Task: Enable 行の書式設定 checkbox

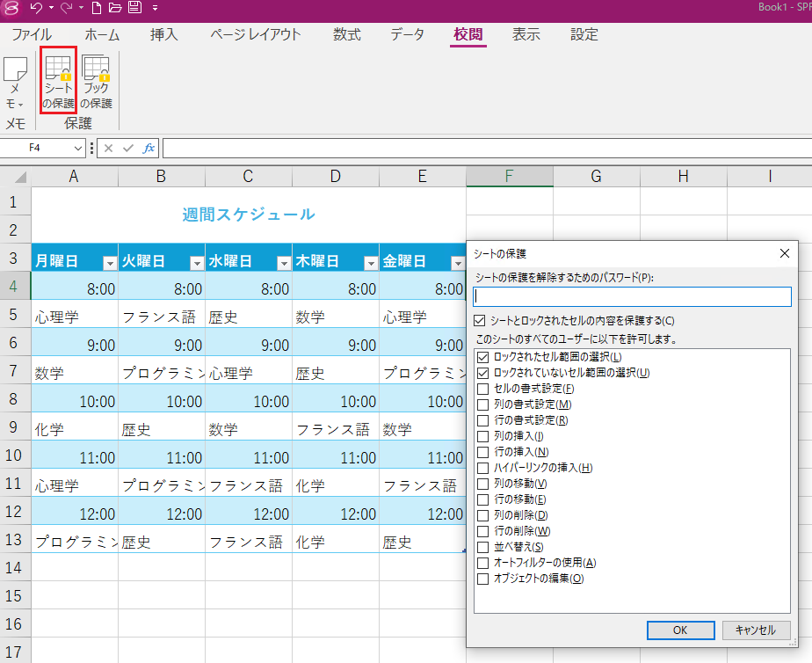Action: point(482,420)
